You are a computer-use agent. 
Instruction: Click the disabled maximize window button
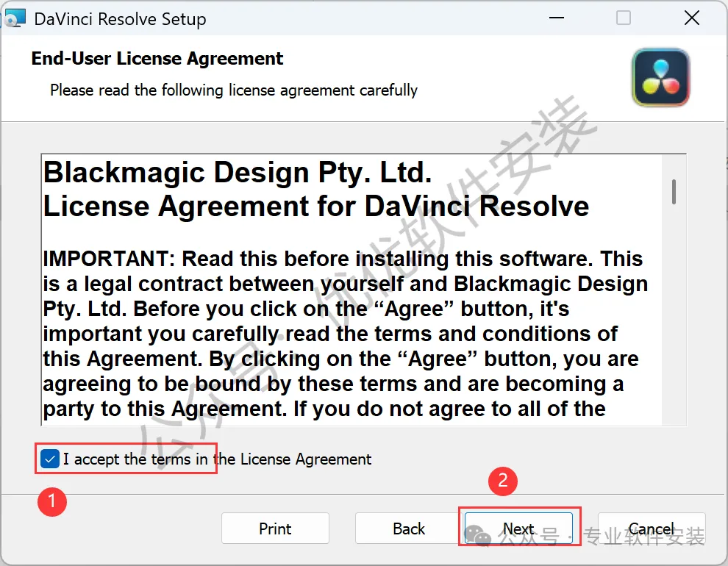tap(623, 18)
